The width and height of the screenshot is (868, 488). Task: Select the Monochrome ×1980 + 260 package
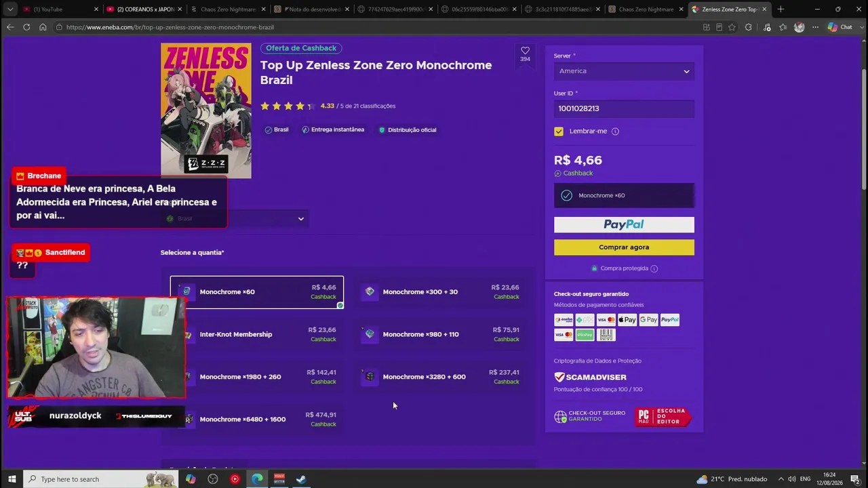pyautogui.click(x=257, y=377)
